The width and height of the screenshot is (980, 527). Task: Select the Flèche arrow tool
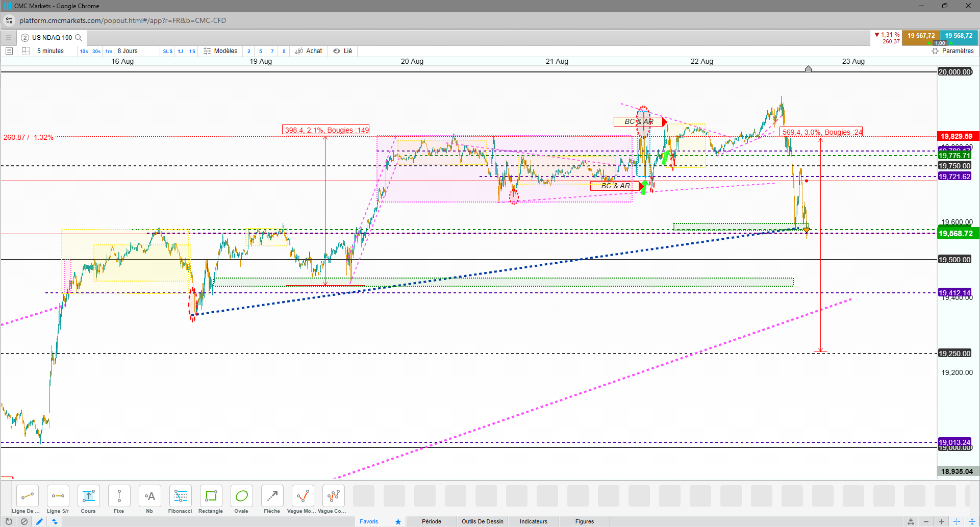coord(272,499)
